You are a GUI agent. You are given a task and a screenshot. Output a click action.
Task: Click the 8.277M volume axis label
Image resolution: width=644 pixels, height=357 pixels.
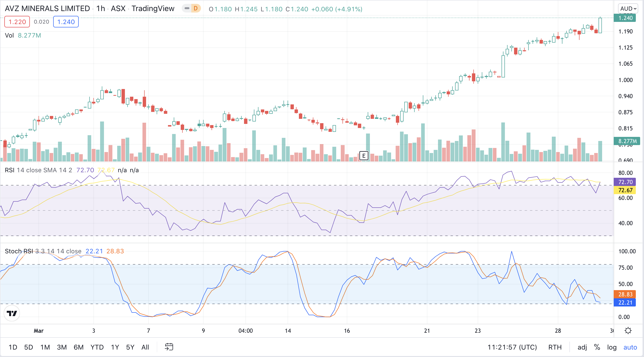[627, 141]
